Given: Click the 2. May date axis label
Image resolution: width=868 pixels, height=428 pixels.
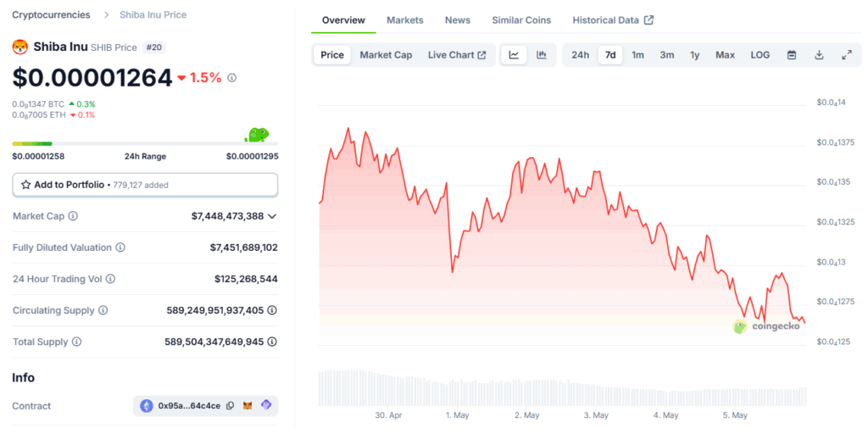Looking at the screenshot, I should tap(526, 415).
